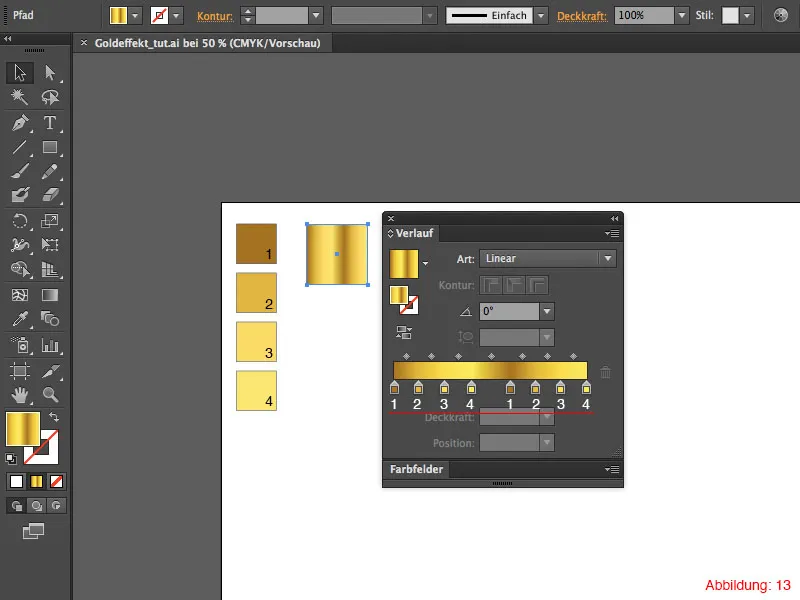Open Verlauf panel options menu
This screenshot has width=800, height=600.
[613, 234]
